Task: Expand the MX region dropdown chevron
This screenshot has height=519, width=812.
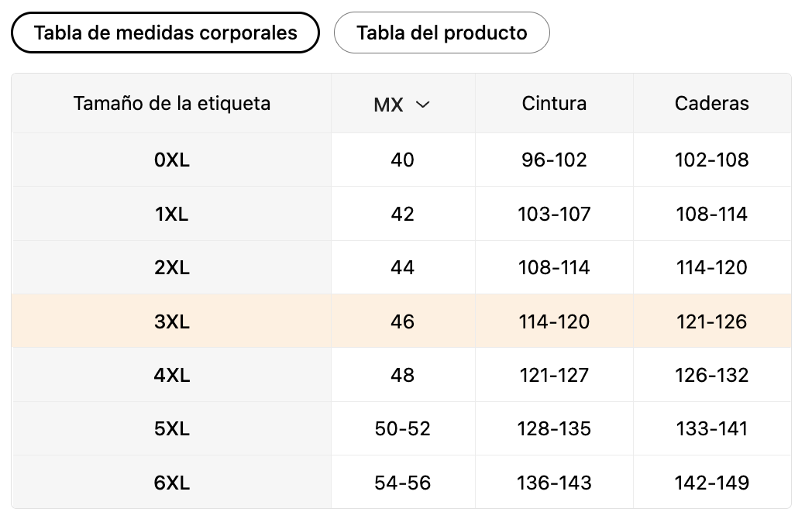Action: [x=422, y=104]
